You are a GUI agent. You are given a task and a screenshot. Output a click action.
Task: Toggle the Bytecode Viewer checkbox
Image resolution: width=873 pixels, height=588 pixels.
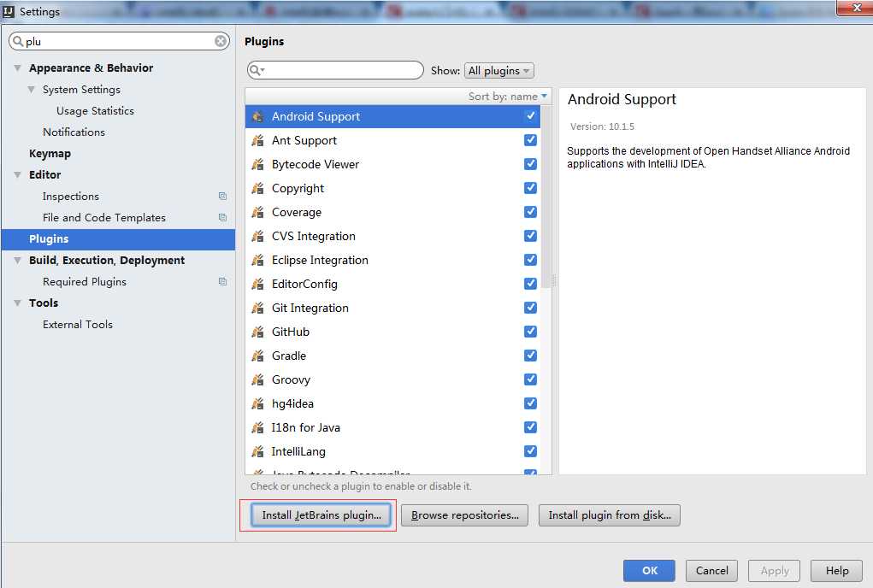coord(531,163)
